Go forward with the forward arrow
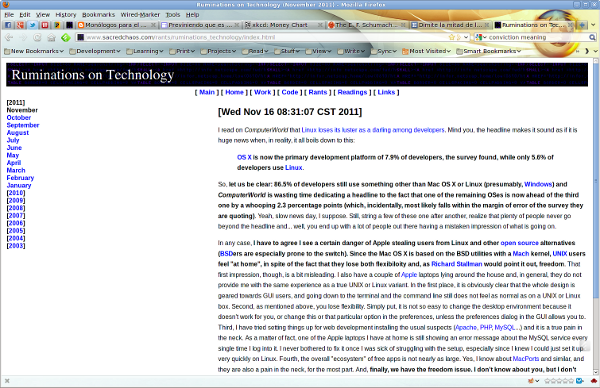This screenshot has height=388, width=600. (23, 37)
